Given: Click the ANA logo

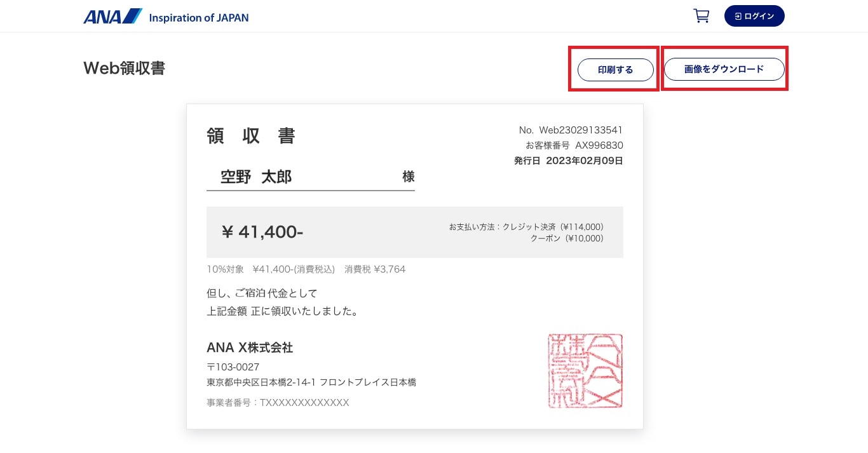Looking at the screenshot, I should pyautogui.click(x=112, y=17).
